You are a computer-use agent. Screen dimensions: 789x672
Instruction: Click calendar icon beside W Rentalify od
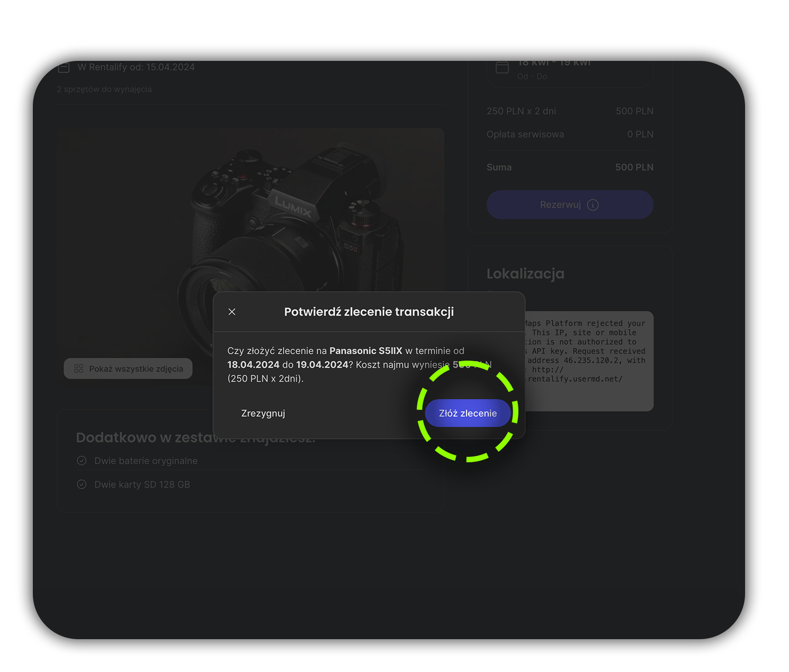[x=64, y=68]
